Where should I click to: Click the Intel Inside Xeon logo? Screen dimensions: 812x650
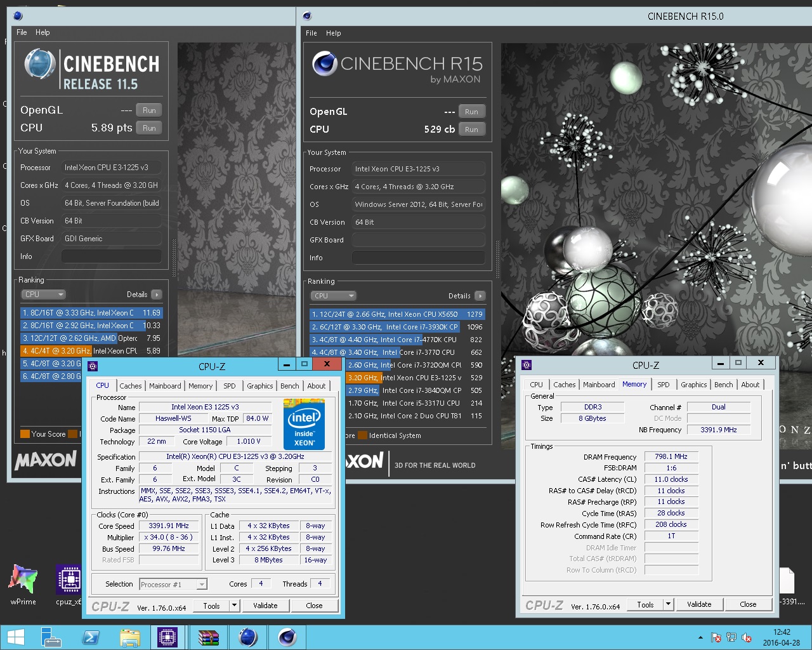(304, 424)
